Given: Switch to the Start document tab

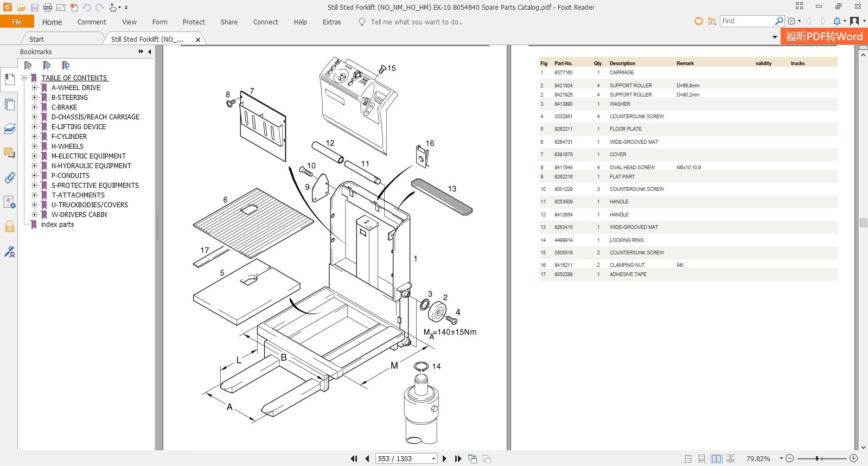Looking at the screenshot, I should [36, 39].
